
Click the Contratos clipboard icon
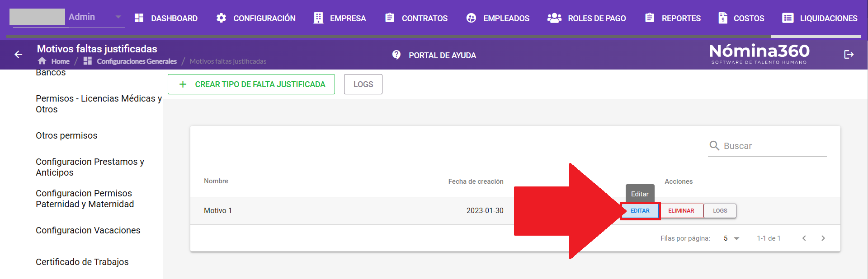(390, 18)
